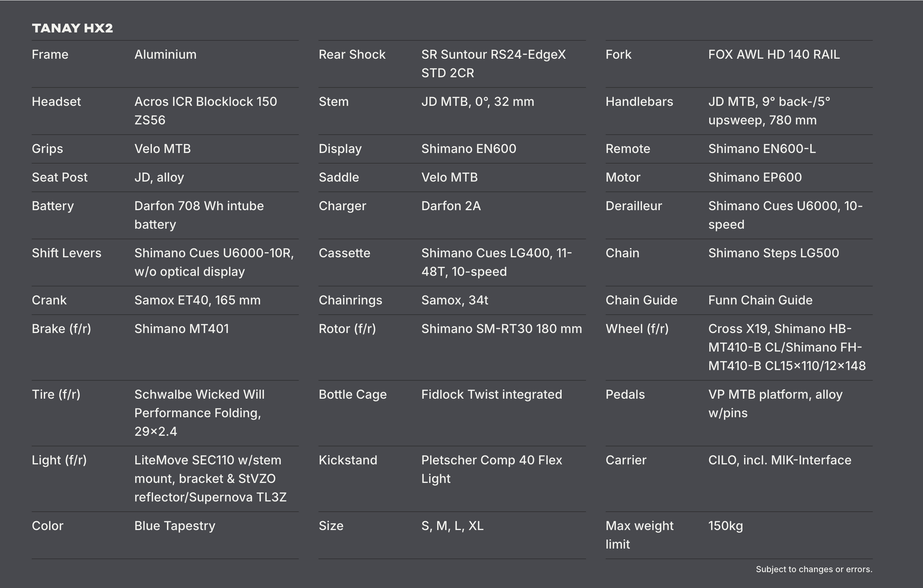Select the Shimano EN600 display value
The image size is (923, 588).
468,149
